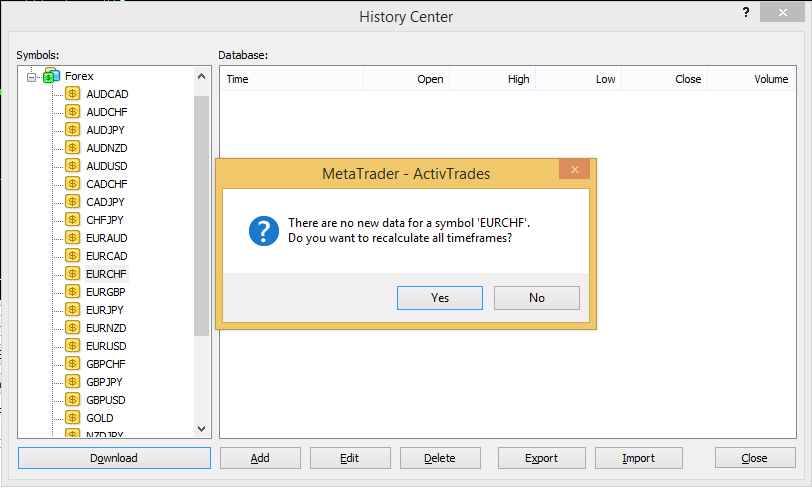The image size is (812, 489).
Task: Click the Time column header
Action: tap(292, 79)
